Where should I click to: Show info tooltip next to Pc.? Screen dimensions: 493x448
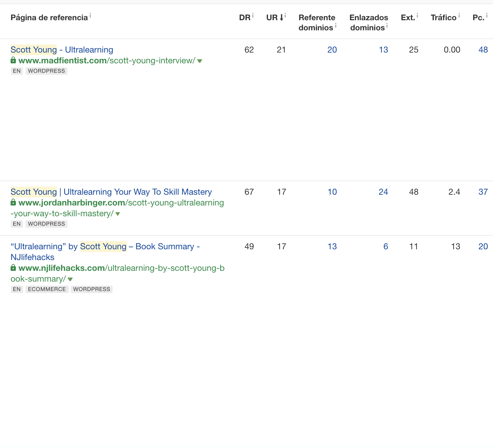click(487, 15)
